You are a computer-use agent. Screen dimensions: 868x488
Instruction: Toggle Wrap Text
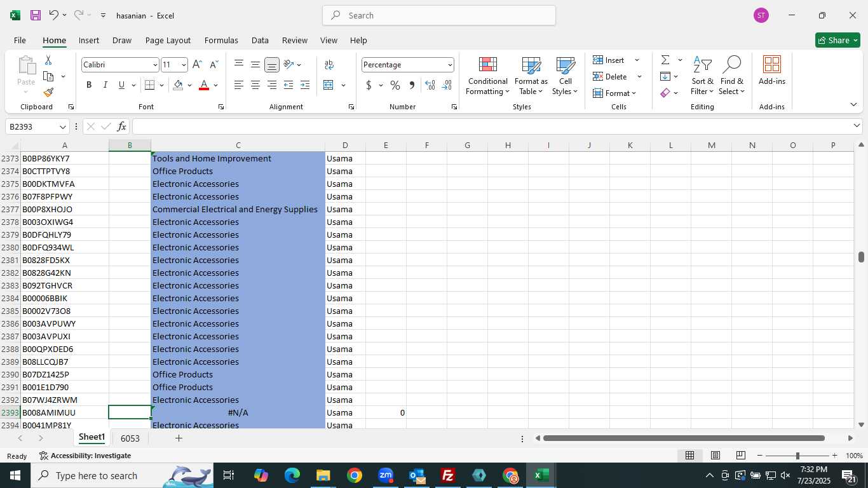329,65
